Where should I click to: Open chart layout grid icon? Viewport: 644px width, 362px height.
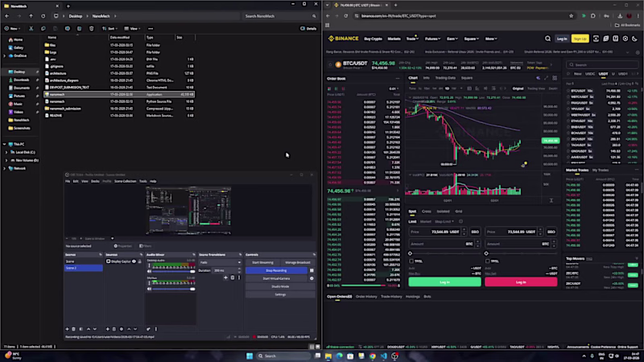[x=555, y=78]
